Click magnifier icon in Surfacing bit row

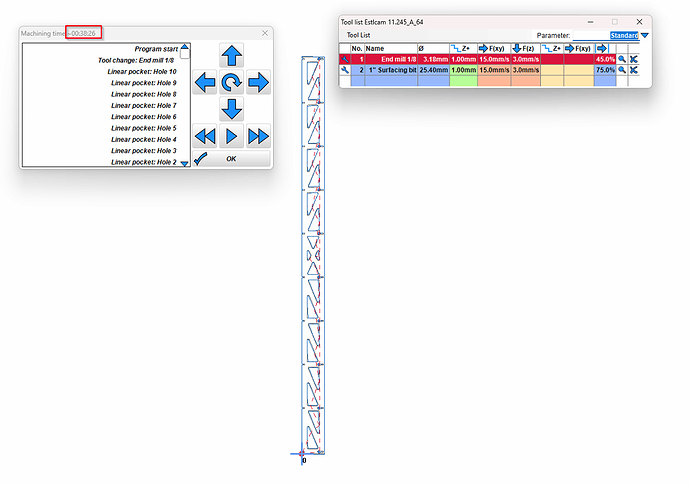click(622, 70)
